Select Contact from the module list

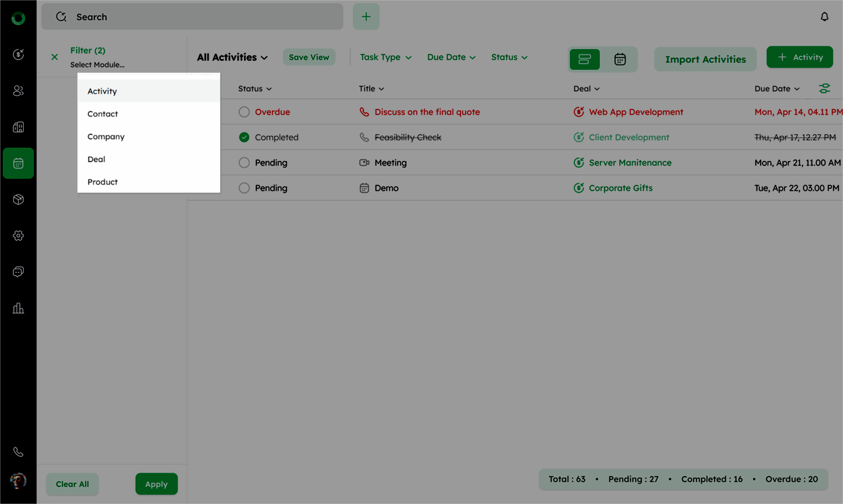point(103,114)
